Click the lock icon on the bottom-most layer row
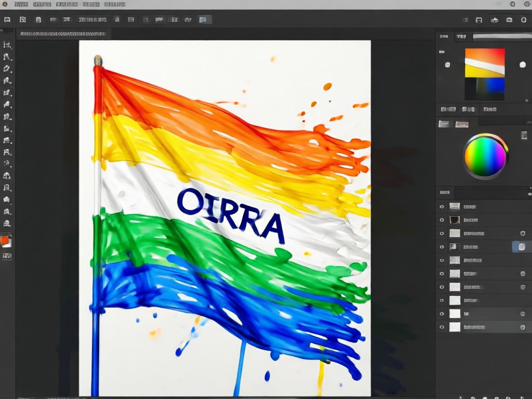This screenshot has width=532, height=399. [x=523, y=327]
